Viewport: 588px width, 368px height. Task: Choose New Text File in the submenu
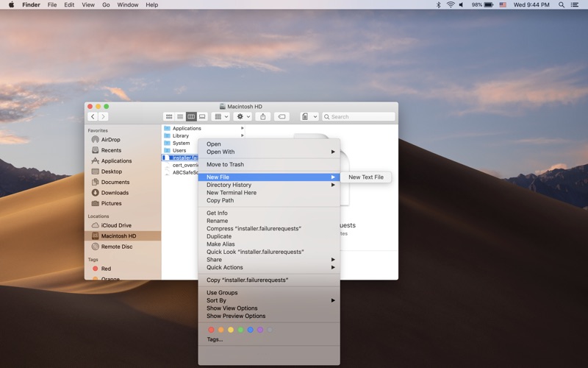click(365, 177)
